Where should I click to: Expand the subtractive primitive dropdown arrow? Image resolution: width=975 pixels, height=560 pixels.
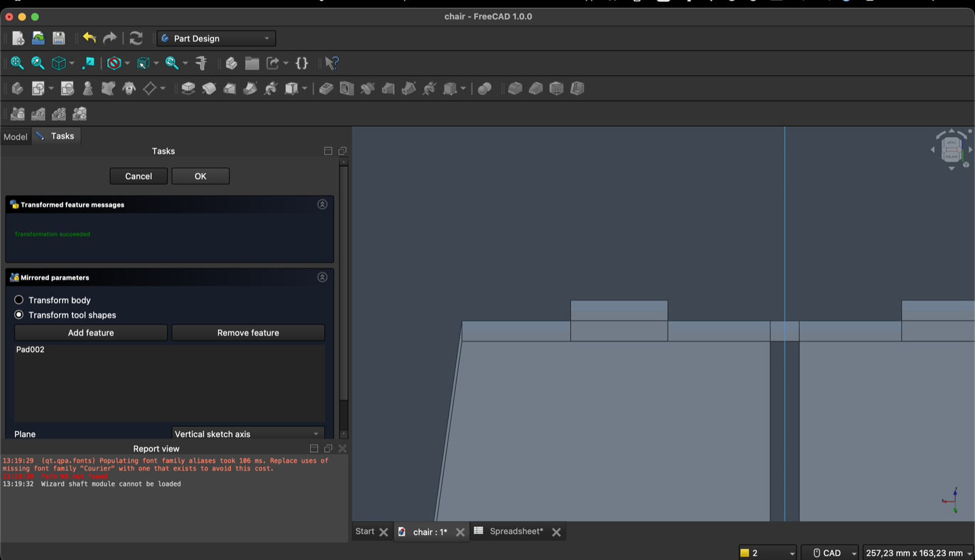pyautogui.click(x=463, y=89)
